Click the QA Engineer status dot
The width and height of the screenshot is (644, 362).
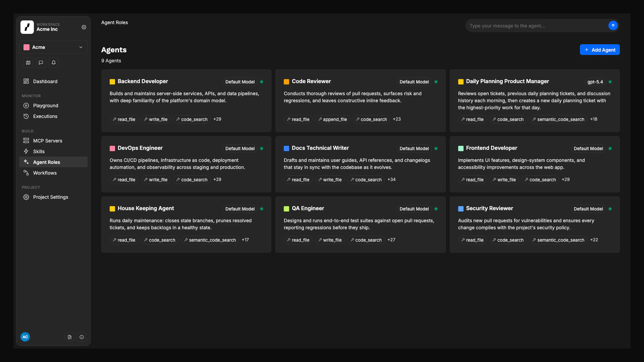436,209
